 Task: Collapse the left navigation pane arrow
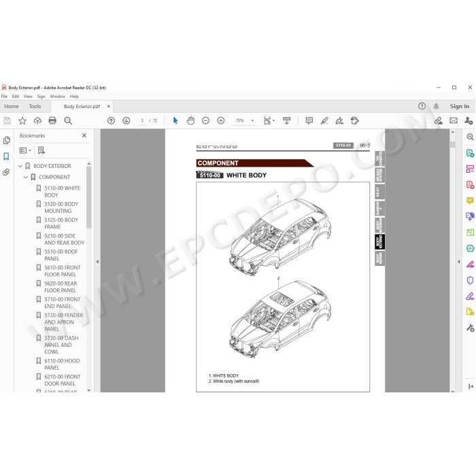(97, 261)
